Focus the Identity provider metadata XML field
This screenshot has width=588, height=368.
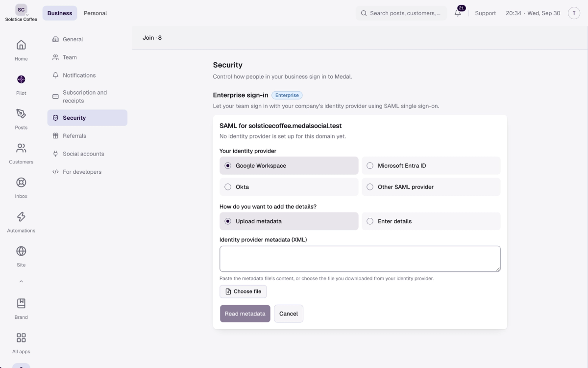point(360,259)
